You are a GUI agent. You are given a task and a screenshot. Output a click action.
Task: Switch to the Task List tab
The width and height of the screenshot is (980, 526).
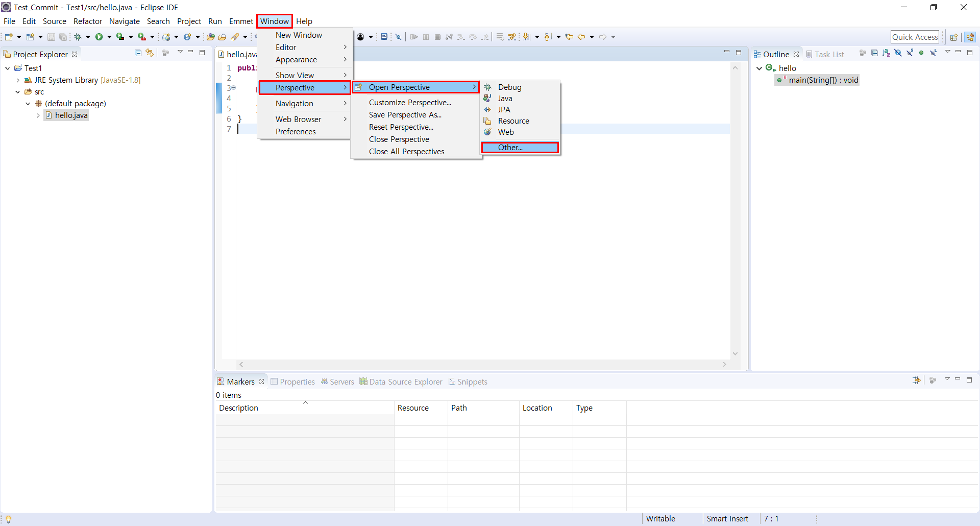tap(825, 54)
